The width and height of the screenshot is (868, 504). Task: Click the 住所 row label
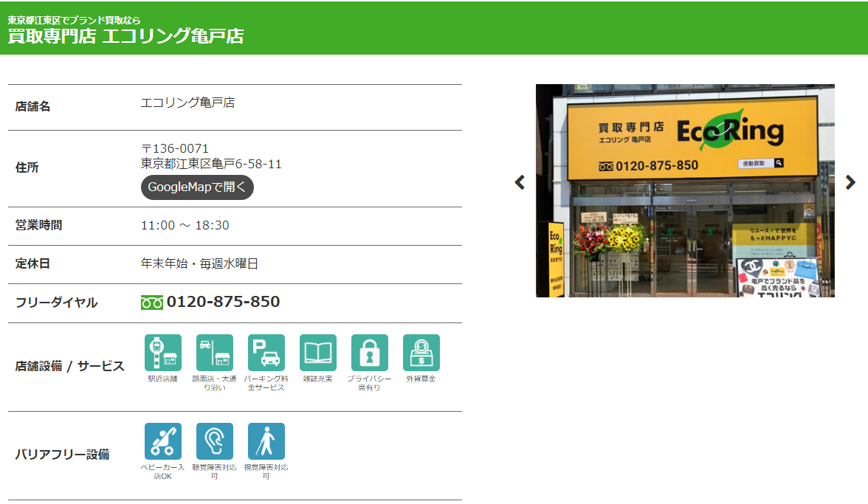[x=27, y=168]
